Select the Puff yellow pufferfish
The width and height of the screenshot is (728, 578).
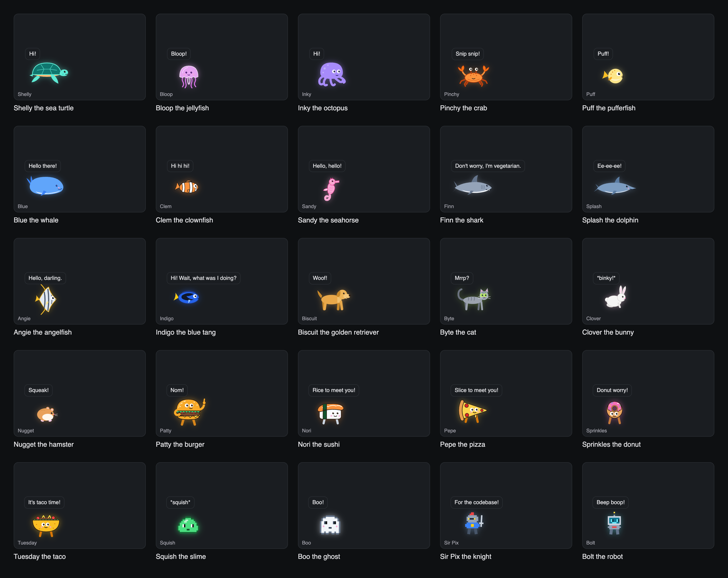click(x=613, y=76)
